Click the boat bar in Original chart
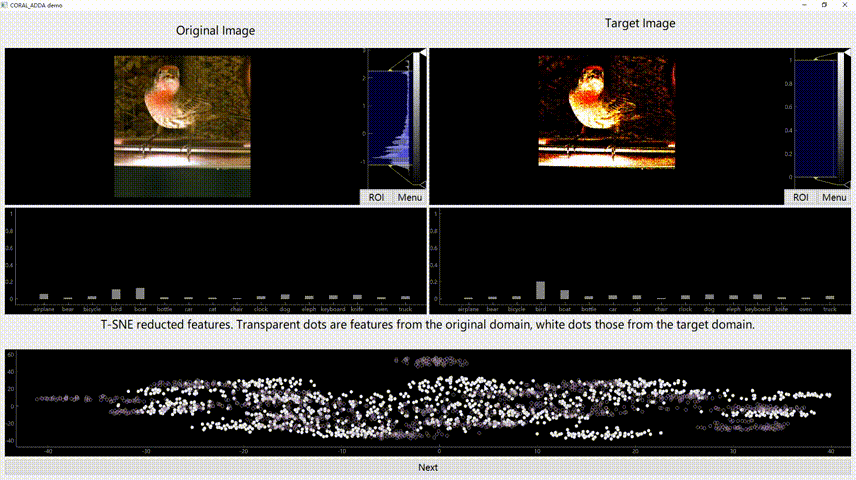This screenshot has height=480, width=856. pos(140,293)
